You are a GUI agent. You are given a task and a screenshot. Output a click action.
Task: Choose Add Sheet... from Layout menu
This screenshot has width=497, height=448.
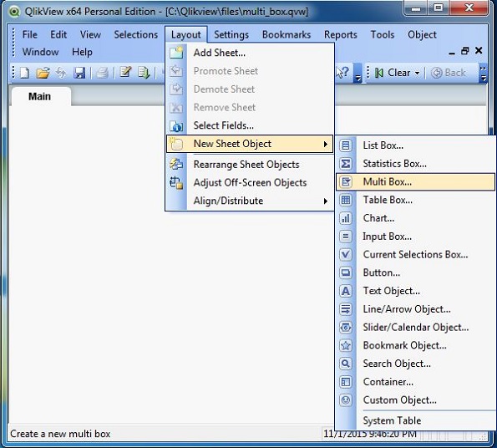pyautogui.click(x=250, y=53)
